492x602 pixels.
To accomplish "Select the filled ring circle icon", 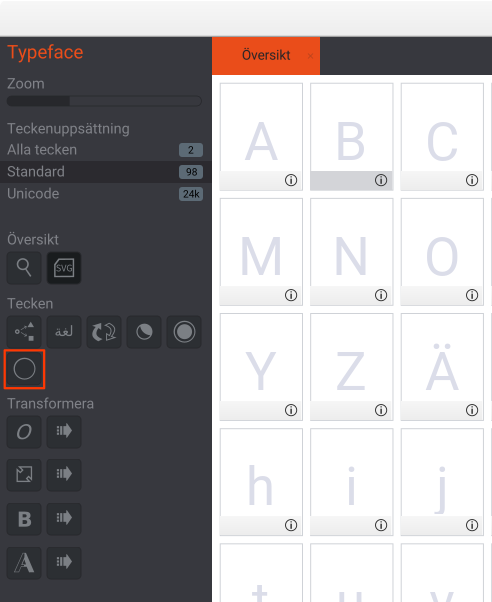I will [184, 332].
